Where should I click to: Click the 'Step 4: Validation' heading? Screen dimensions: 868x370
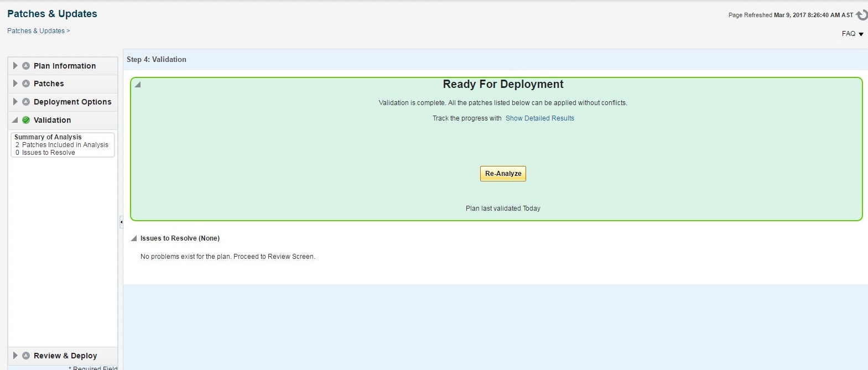coord(157,59)
